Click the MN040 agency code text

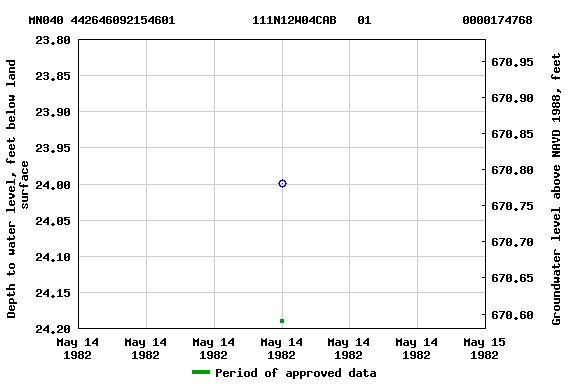pos(46,20)
